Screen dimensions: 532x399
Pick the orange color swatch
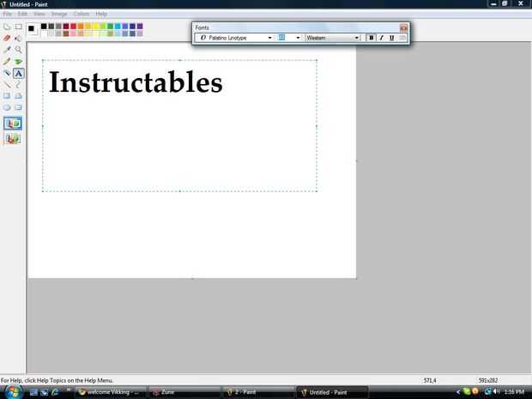click(x=81, y=26)
